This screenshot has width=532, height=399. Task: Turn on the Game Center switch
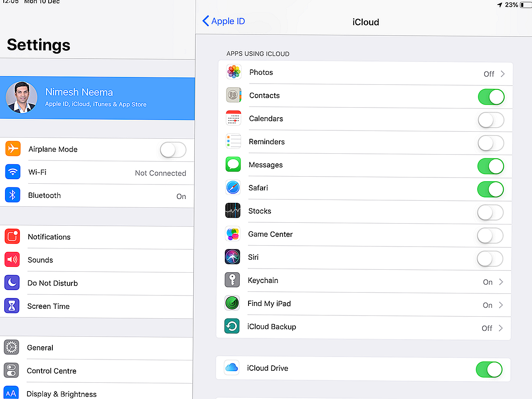pos(490,236)
